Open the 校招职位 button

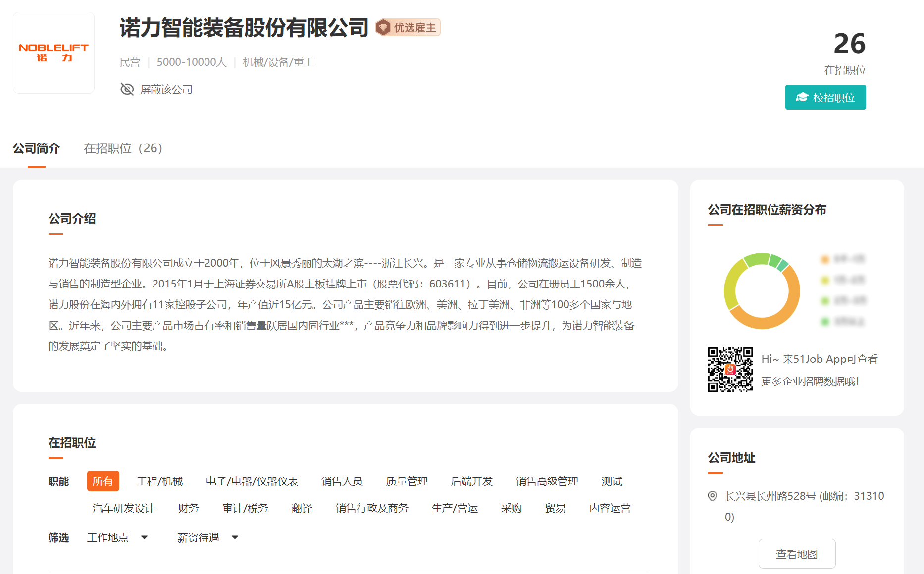825,97
